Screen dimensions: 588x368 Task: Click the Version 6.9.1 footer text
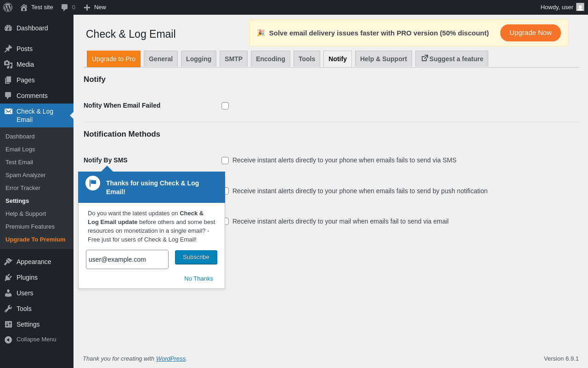561,358
